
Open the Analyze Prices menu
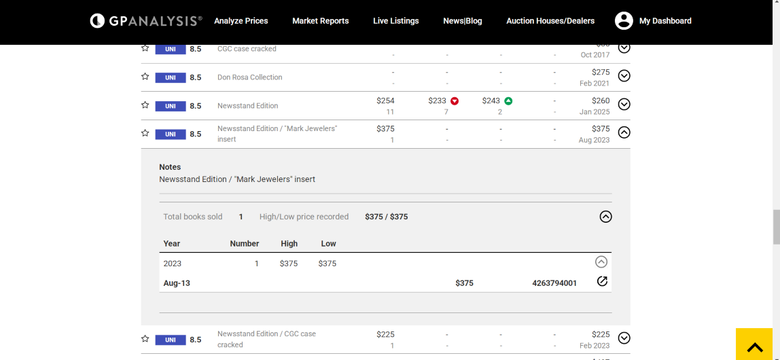click(241, 21)
